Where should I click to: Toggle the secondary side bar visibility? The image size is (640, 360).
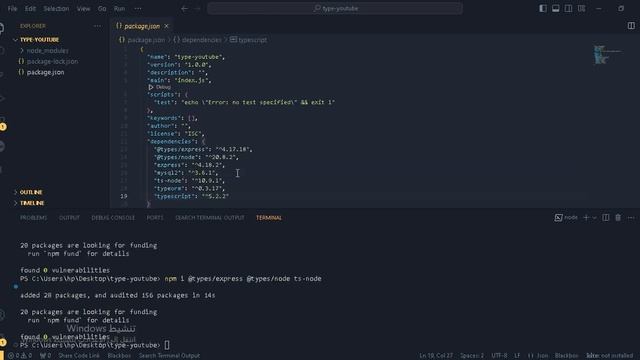(x=568, y=9)
